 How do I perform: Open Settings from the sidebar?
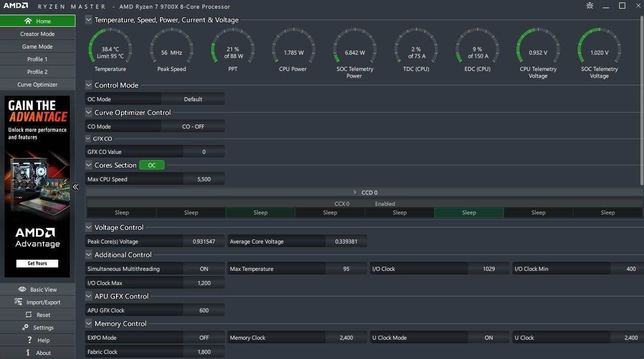pyautogui.click(x=37, y=328)
